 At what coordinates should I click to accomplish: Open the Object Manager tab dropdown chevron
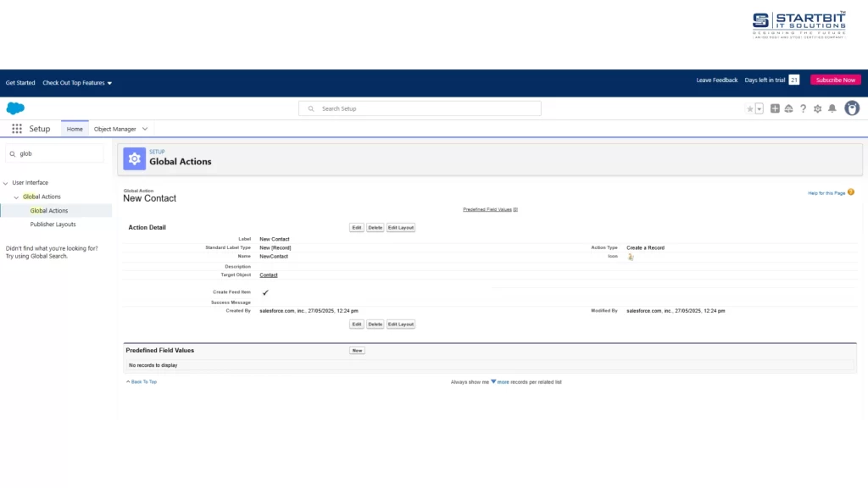145,129
